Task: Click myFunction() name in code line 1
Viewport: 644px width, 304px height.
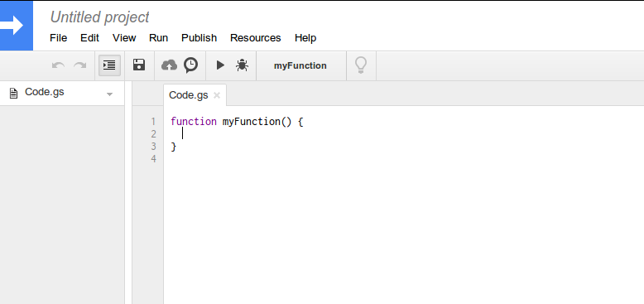Action: tap(257, 122)
